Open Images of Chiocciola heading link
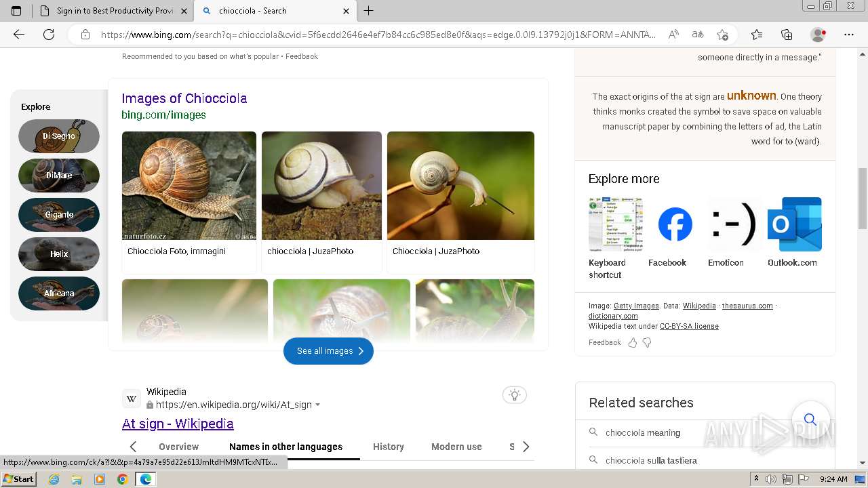This screenshot has height=488, width=868. [x=184, y=98]
